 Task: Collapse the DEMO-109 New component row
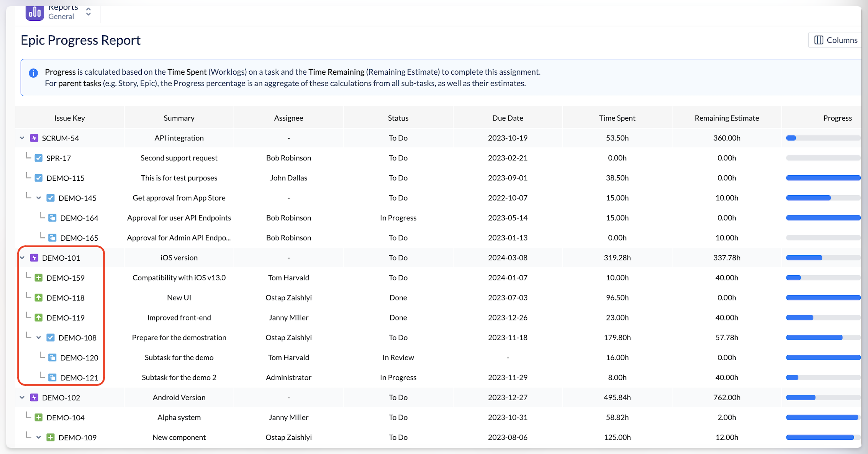39,437
